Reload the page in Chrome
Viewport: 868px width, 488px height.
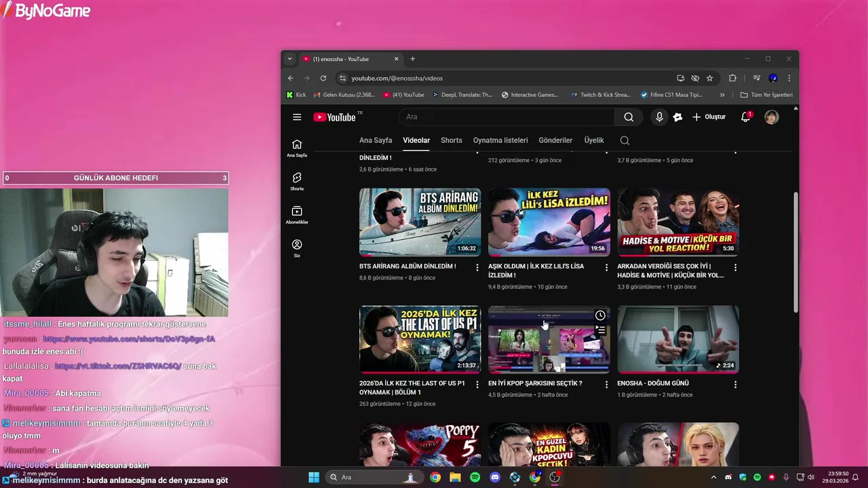pos(323,78)
